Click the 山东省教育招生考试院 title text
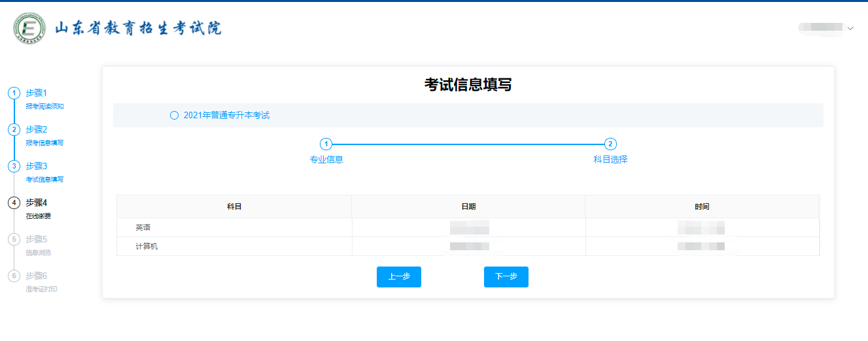 137,28
